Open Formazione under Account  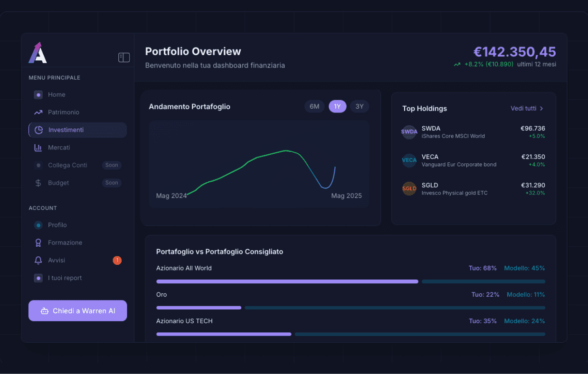77,243
